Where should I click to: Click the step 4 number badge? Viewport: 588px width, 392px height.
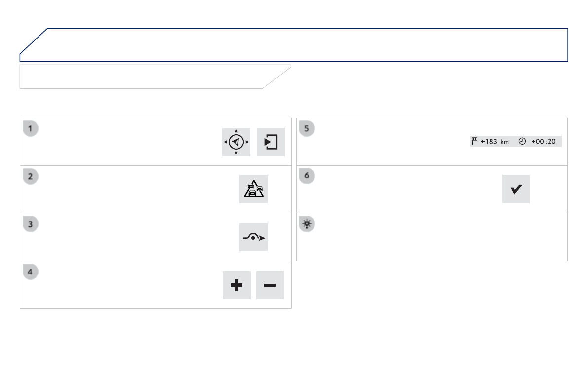click(x=31, y=273)
